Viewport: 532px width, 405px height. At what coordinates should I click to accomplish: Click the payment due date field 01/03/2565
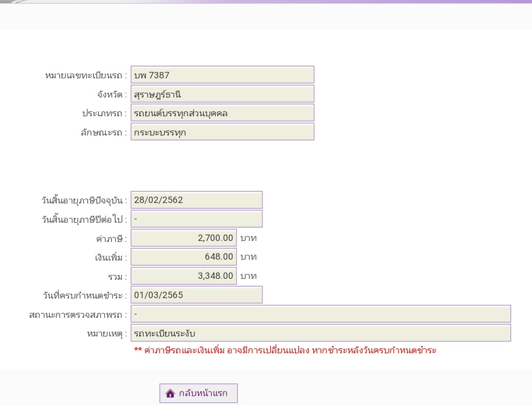coord(197,295)
